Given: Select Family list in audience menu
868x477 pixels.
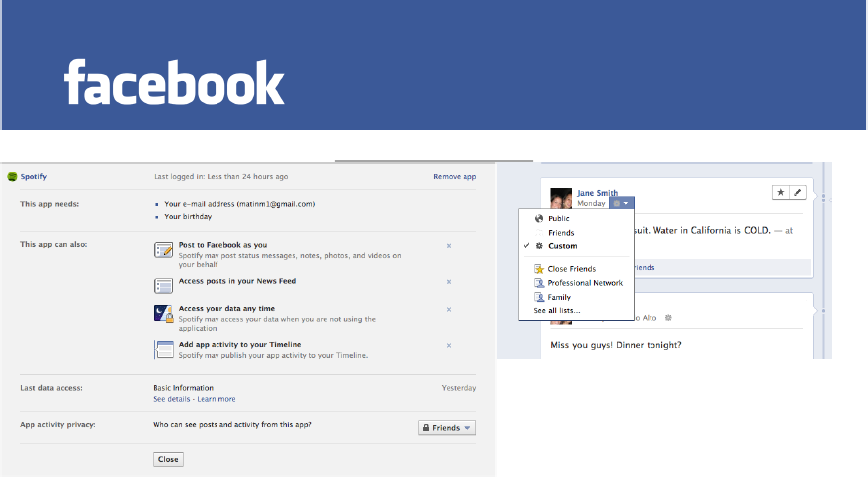Looking at the screenshot, I should point(559,297).
